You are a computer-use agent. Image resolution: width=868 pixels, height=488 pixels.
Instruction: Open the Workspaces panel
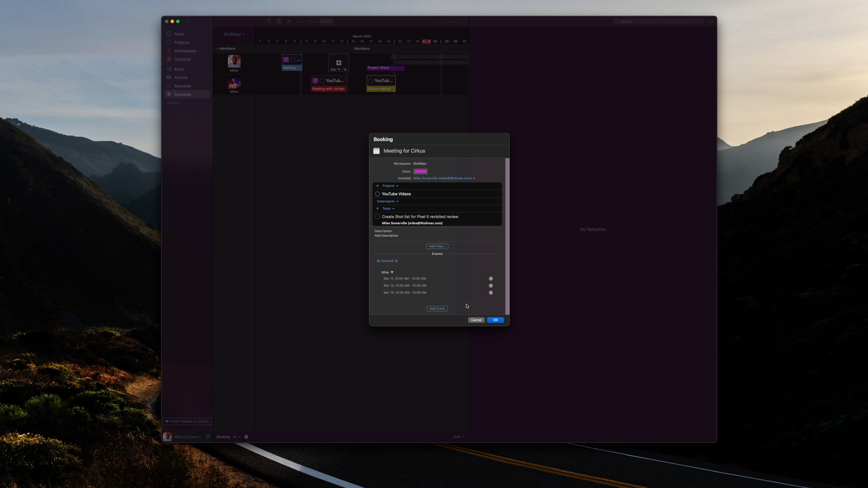(x=185, y=51)
